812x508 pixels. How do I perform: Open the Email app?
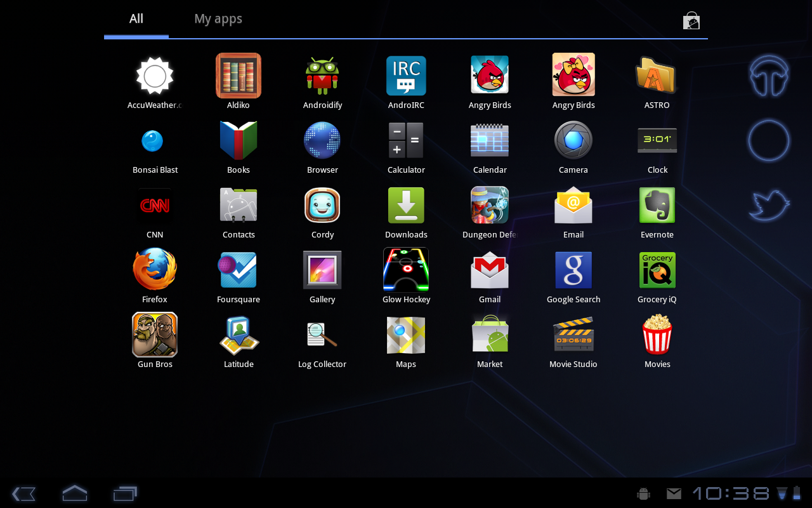pos(573,205)
